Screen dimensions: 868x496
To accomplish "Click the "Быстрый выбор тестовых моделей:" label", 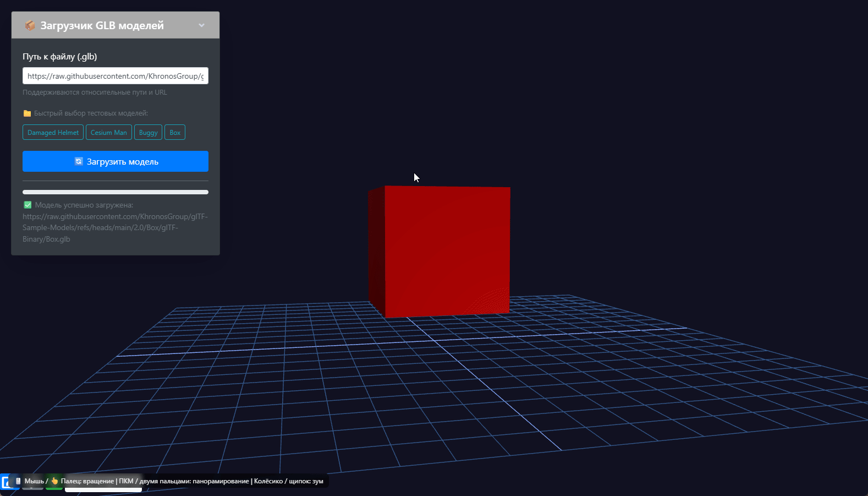I will pos(91,113).
